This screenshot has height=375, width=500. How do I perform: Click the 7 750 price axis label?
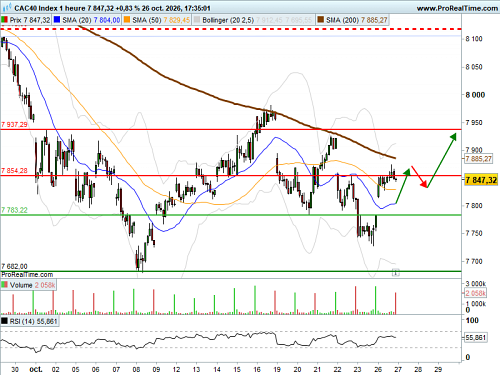(x=474, y=233)
